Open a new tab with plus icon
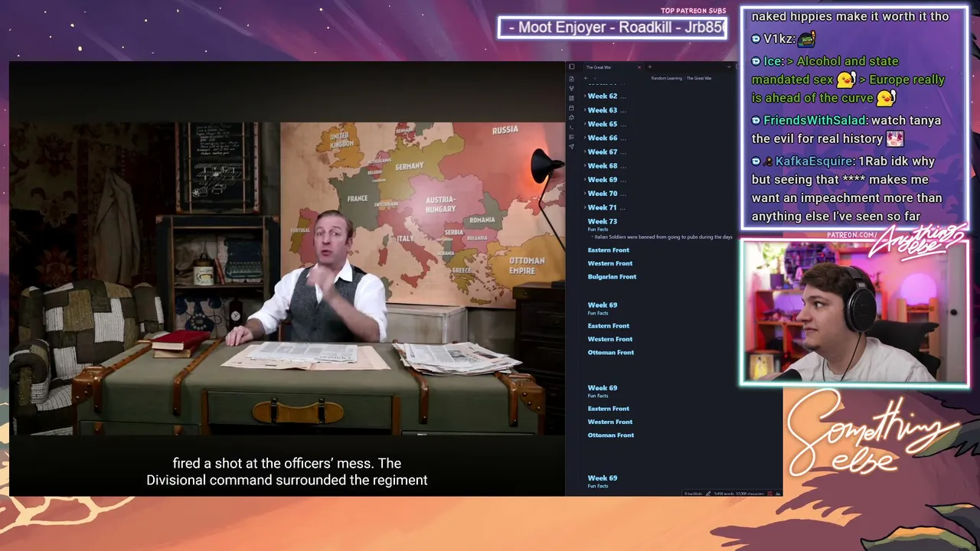 (x=649, y=67)
